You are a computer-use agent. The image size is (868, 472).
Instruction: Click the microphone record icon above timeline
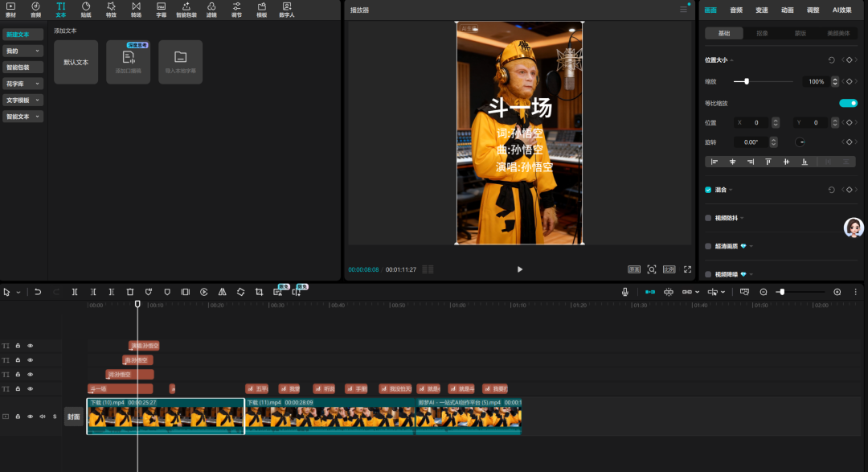pyautogui.click(x=624, y=292)
